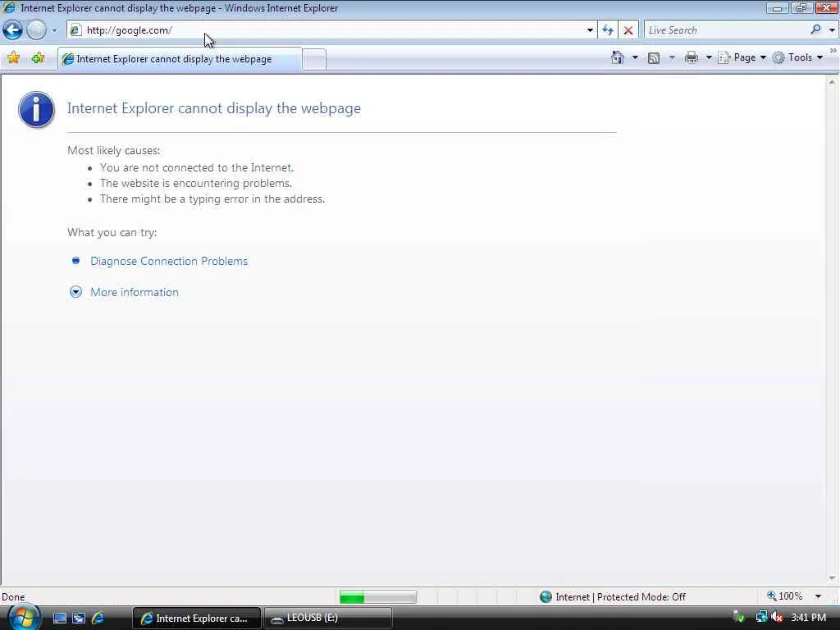Click 'Internet | Protected Mode: Off' status text

click(x=620, y=597)
